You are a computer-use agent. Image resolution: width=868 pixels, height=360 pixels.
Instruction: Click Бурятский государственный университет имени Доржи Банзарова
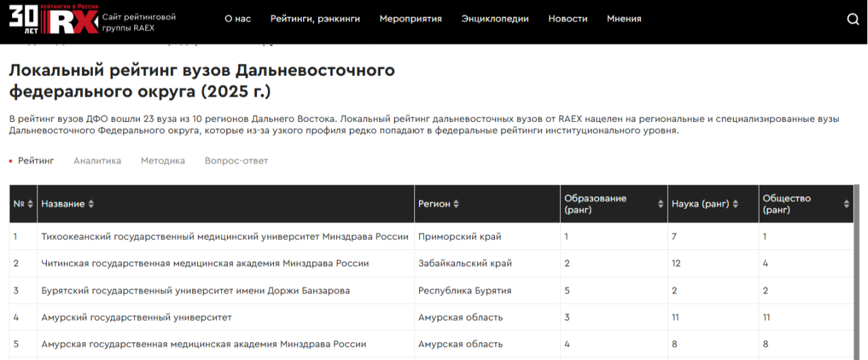coord(196,291)
